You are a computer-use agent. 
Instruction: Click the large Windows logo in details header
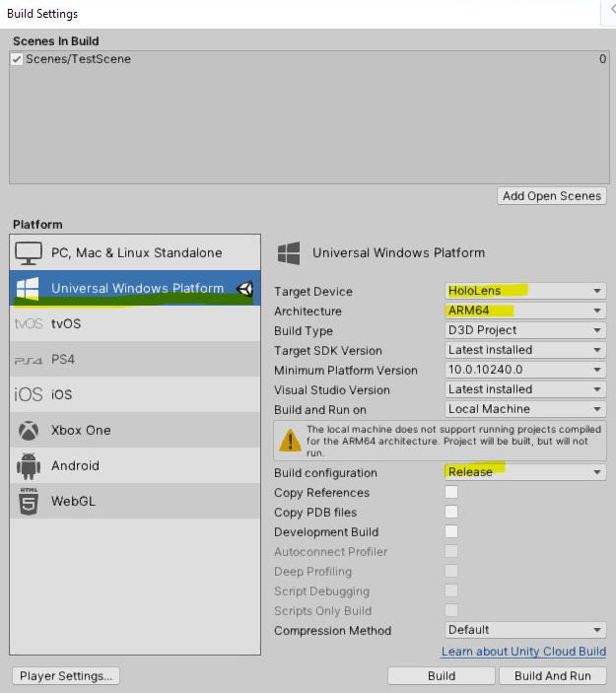coord(289,252)
